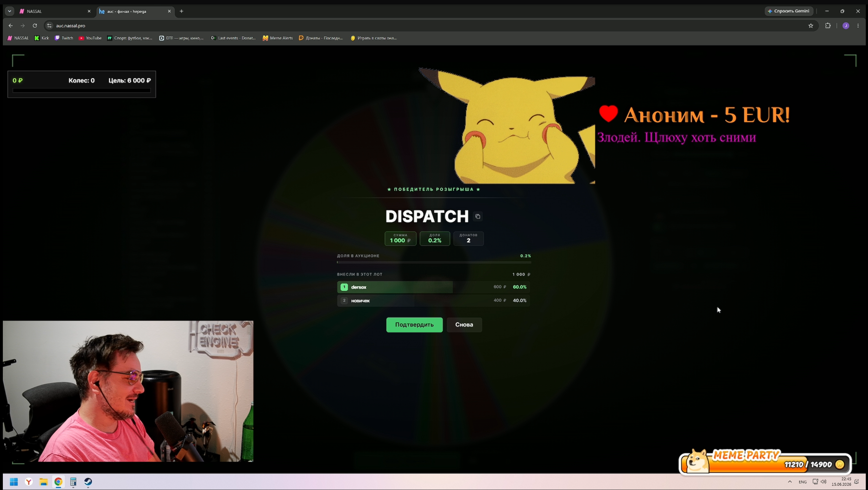Open the Донаты - Последн... bookmark

321,38
